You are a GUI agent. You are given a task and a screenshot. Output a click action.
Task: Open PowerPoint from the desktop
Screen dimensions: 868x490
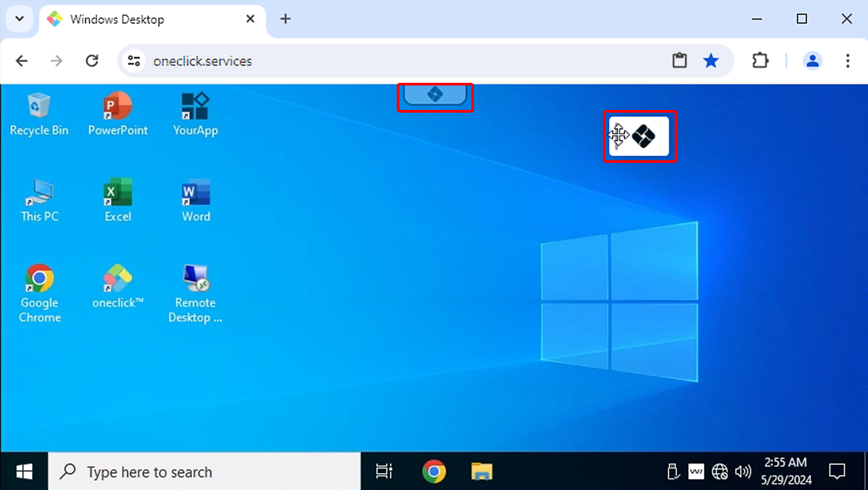[x=117, y=113]
